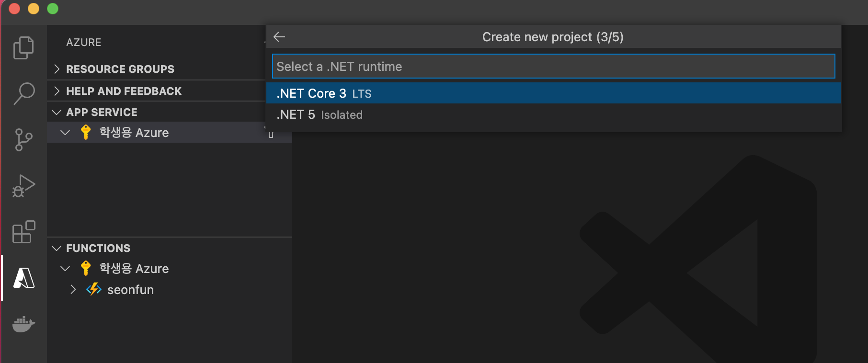Select 학생용 Azure label under App Service
The image size is (868, 363).
pyautogui.click(x=134, y=133)
